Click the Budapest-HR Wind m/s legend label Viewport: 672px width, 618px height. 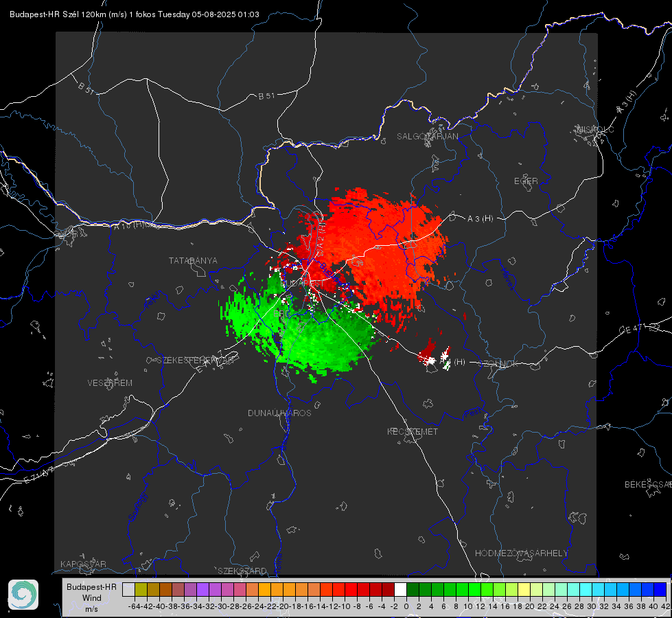tap(91, 597)
